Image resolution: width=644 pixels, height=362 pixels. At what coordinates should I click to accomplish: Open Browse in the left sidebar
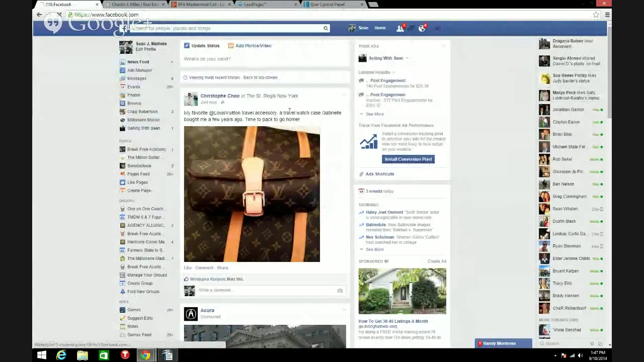click(134, 103)
